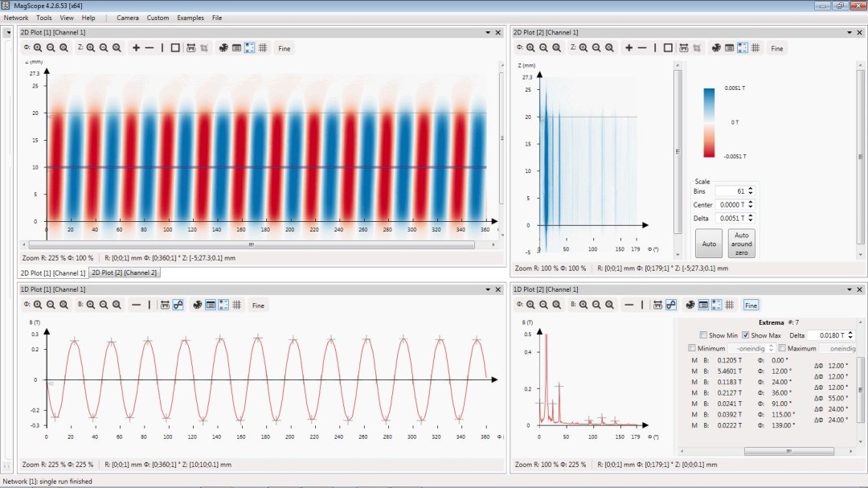This screenshot has height=488, width=868.
Task: Switch to 2D Plot [2] [Channel 2] tab
Action: tap(124, 273)
